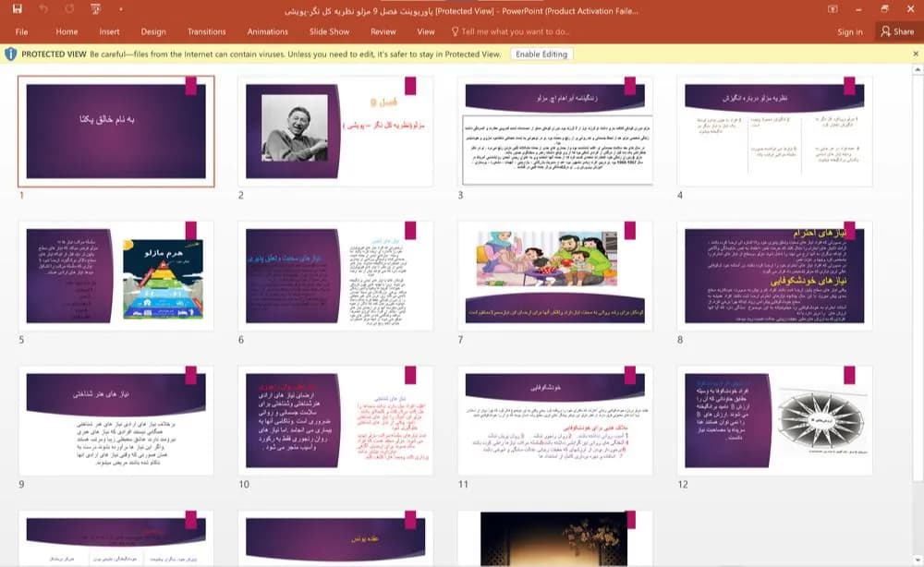The height and width of the screenshot is (567, 924).
Task: Open Customize Quick Access Toolbar dropdown
Action: click(121, 9)
